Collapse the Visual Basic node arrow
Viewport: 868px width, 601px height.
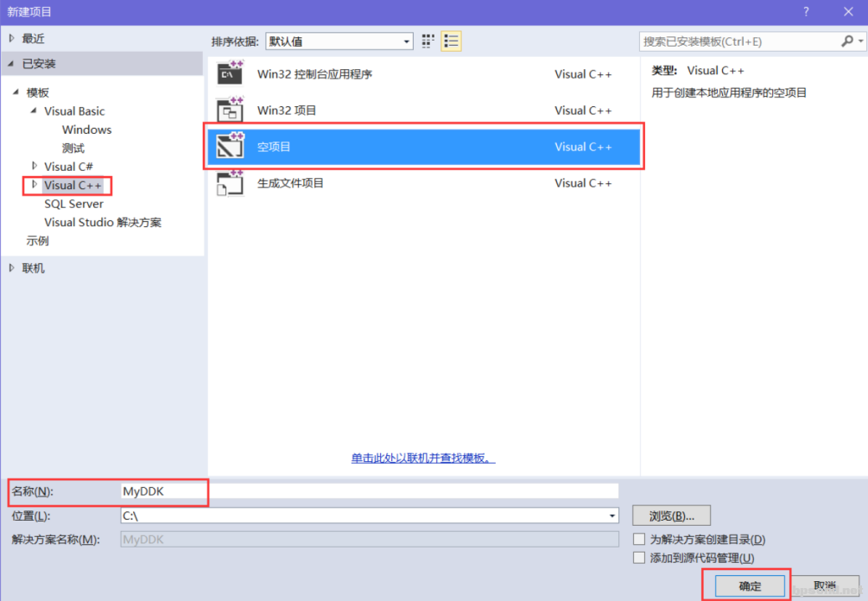34,111
